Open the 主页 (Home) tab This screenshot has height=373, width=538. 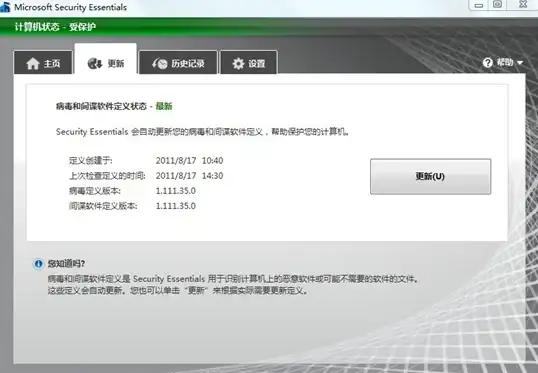tap(43, 63)
